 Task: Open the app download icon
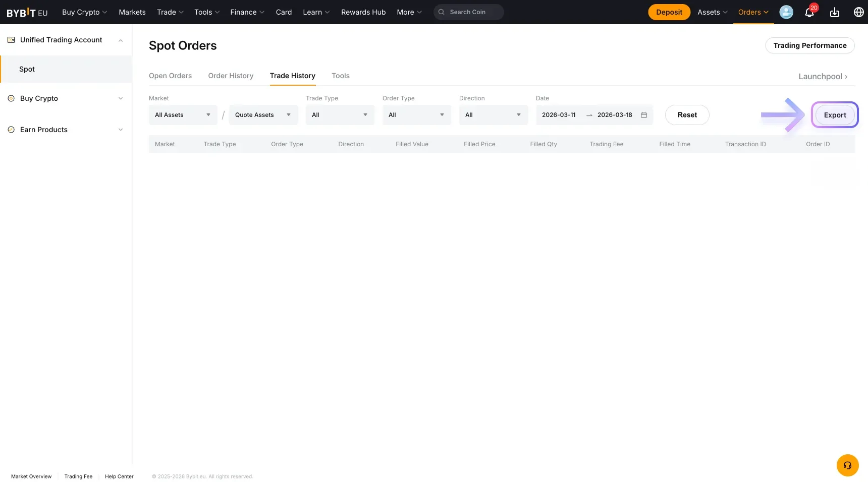[x=834, y=12]
